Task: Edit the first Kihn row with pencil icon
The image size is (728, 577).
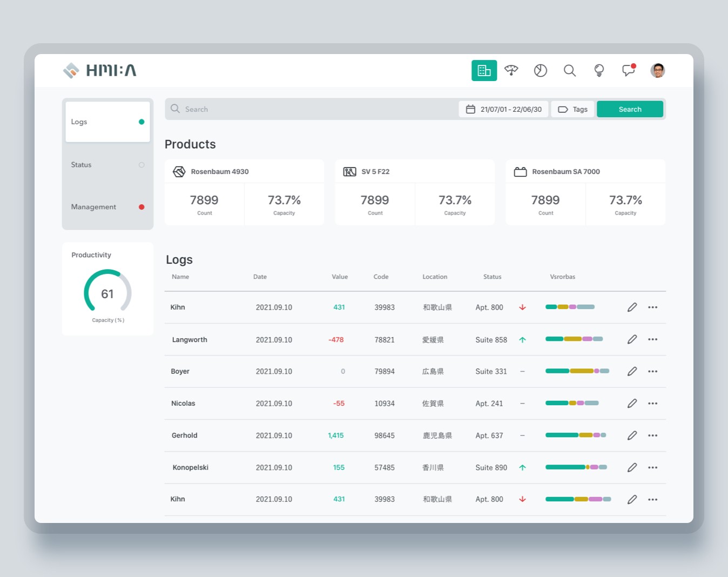Action: point(632,307)
